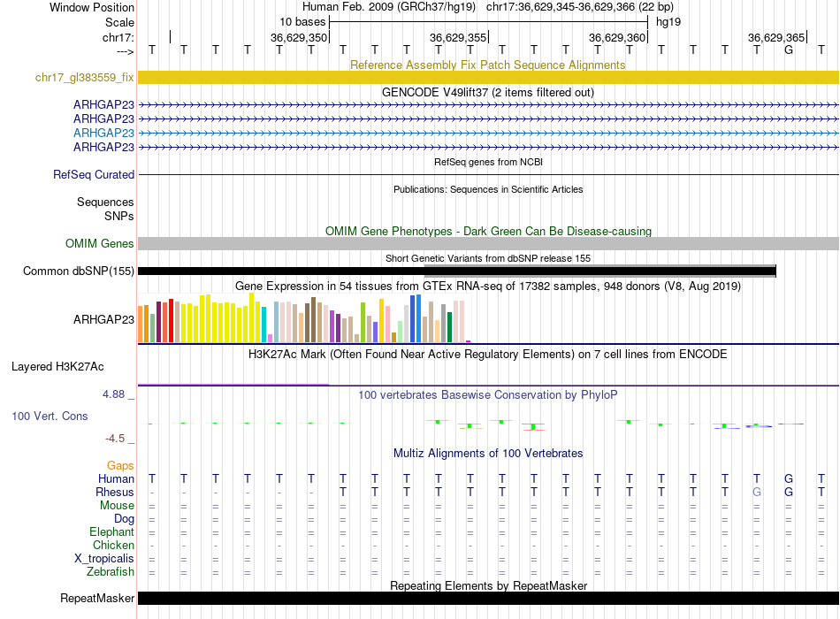Click the G base in reference sequence row
This screenshot has width=840, height=619.
tap(789, 50)
